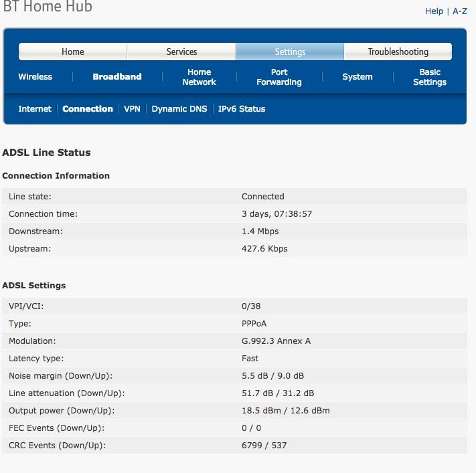Click the Connection Information heading
This screenshot has width=476, height=473.
pyautogui.click(x=56, y=176)
